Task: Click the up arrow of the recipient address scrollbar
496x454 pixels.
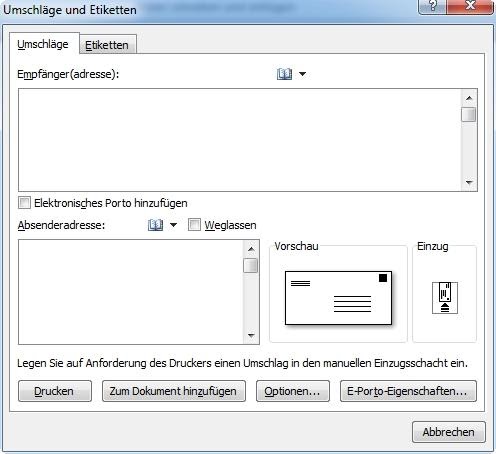Action: 469,98
